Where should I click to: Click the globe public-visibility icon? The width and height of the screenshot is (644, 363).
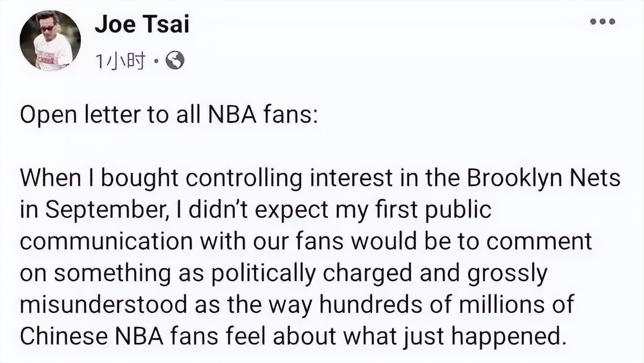tap(175, 61)
